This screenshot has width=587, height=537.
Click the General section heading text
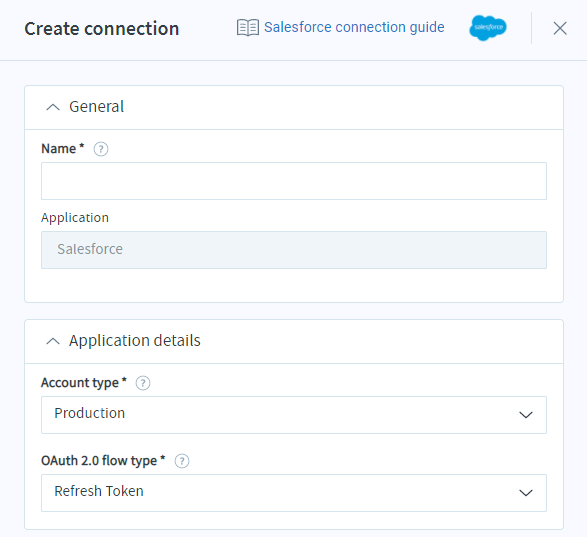click(x=97, y=107)
